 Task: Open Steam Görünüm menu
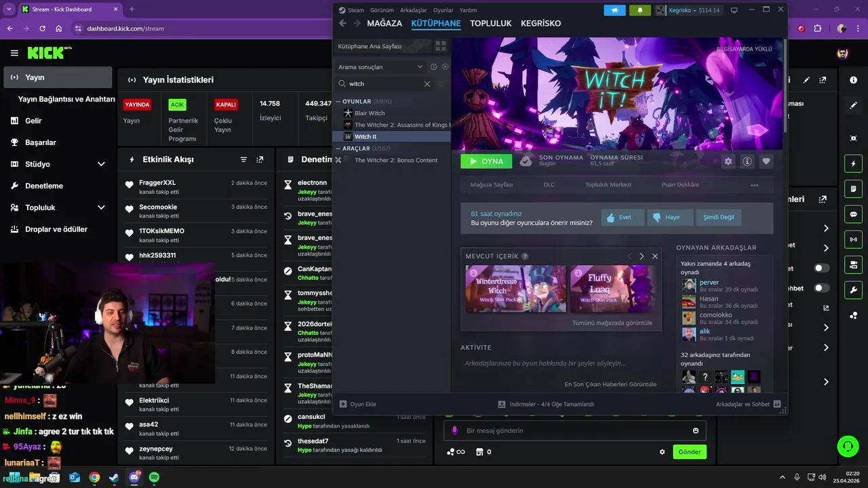[382, 10]
